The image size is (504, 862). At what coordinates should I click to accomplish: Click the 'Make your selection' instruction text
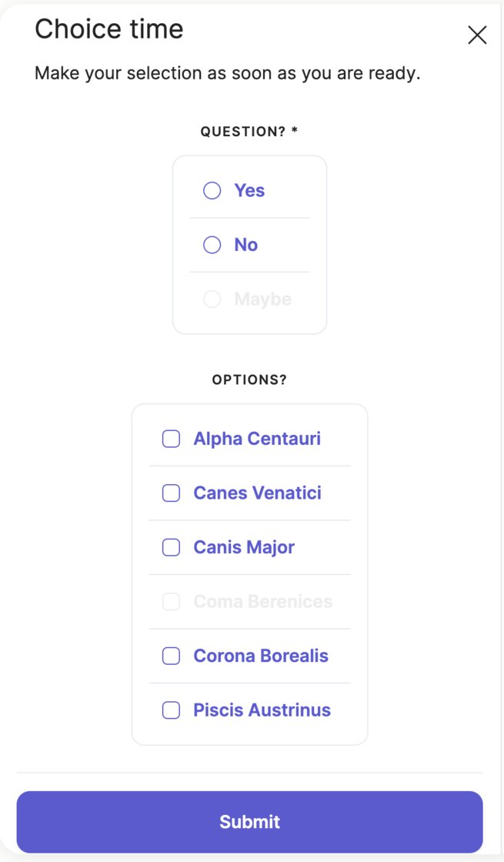pos(227,74)
